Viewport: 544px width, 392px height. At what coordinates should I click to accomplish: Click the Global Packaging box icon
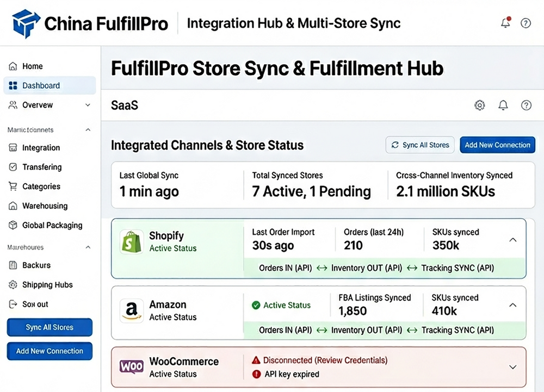tap(13, 225)
